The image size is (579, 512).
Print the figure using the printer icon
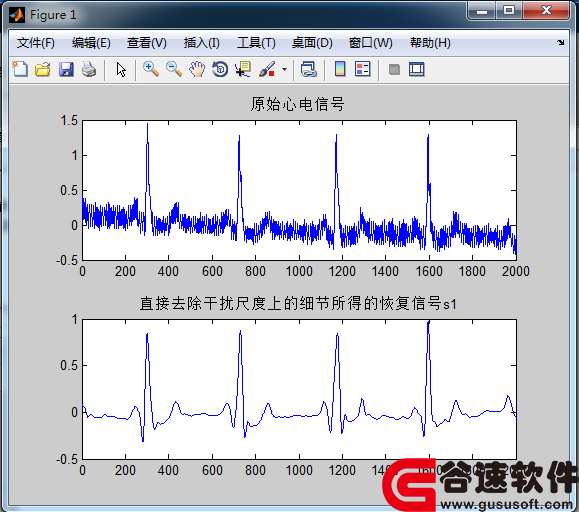click(x=89, y=69)
